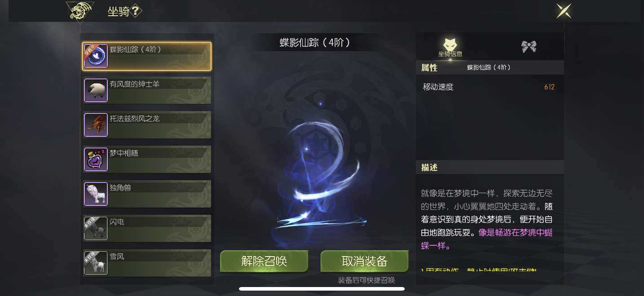Click the 闪电 horse mount icon
The height and width of the screenshot is (296, 644).
[96, 229]
